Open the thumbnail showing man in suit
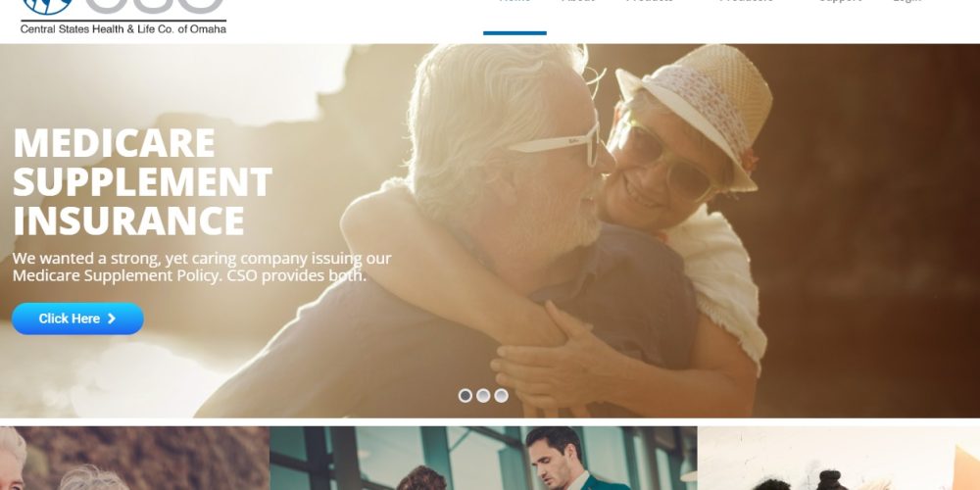Image resolution: width=980 pixels, height=490 pixels. pyautogui.click(x=483, y=458)
